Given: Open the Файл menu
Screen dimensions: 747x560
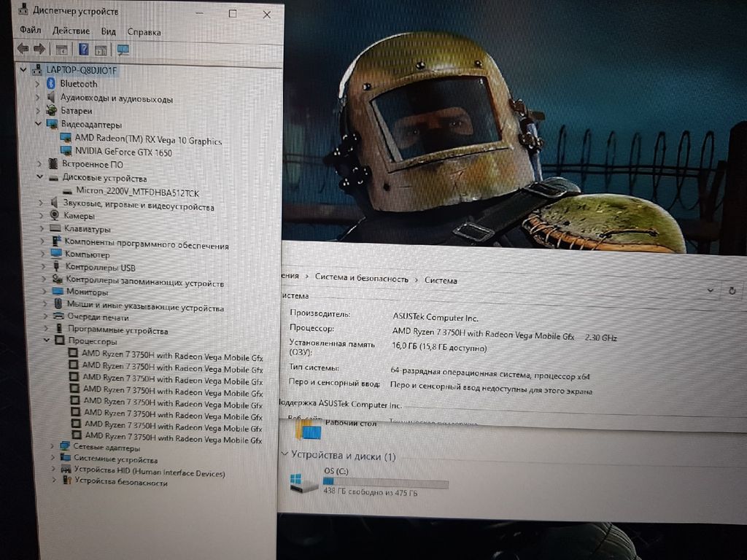Looking at the screenshot, I should pos(31,31).
